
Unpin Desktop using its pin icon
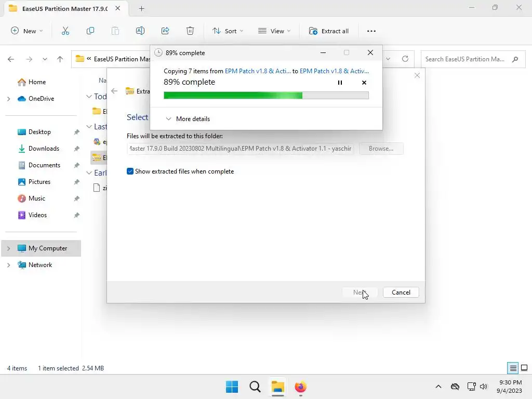tap(77, 132)
